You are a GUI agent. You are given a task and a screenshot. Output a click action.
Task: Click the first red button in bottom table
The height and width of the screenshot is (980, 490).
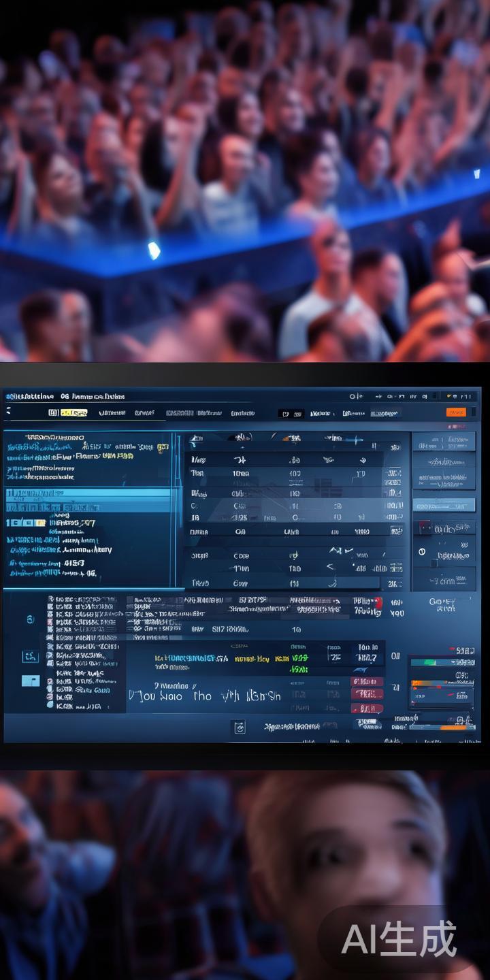(x=367, y=681)
